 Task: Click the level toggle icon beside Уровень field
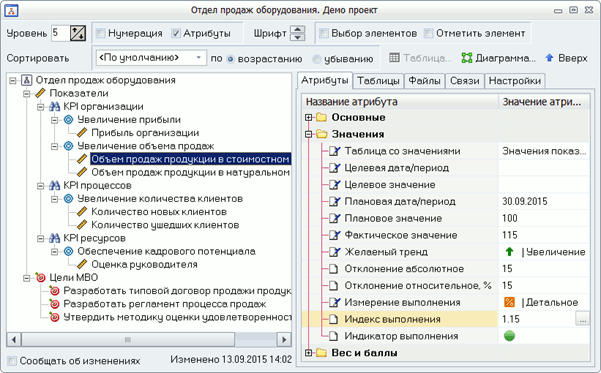click(78, 33)
